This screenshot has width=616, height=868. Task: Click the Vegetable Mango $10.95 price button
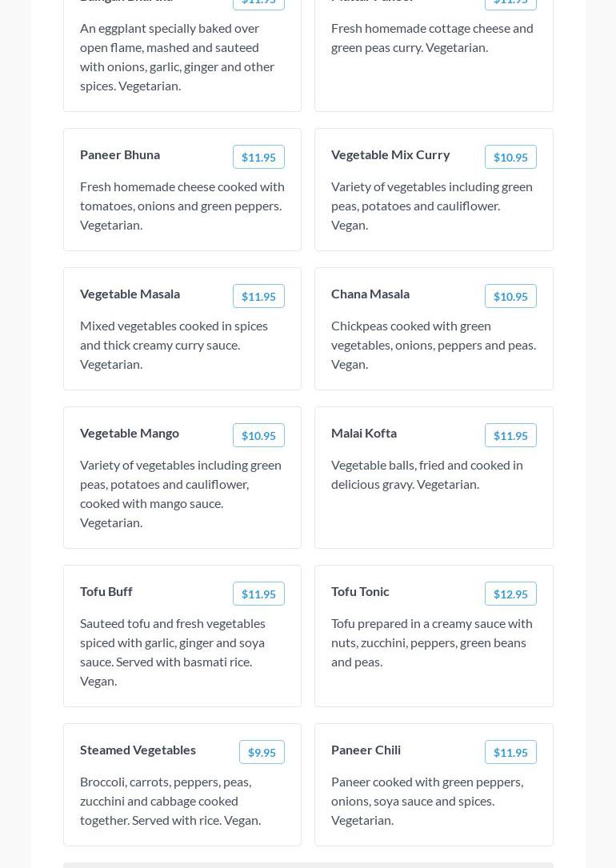(x=258, y=435)
